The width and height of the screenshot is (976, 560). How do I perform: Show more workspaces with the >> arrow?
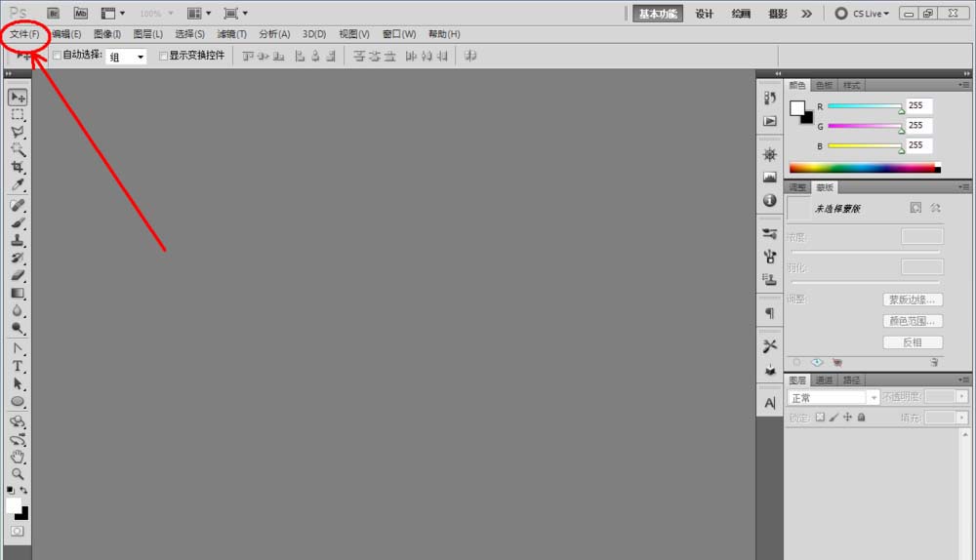click(x=807, y=14)
